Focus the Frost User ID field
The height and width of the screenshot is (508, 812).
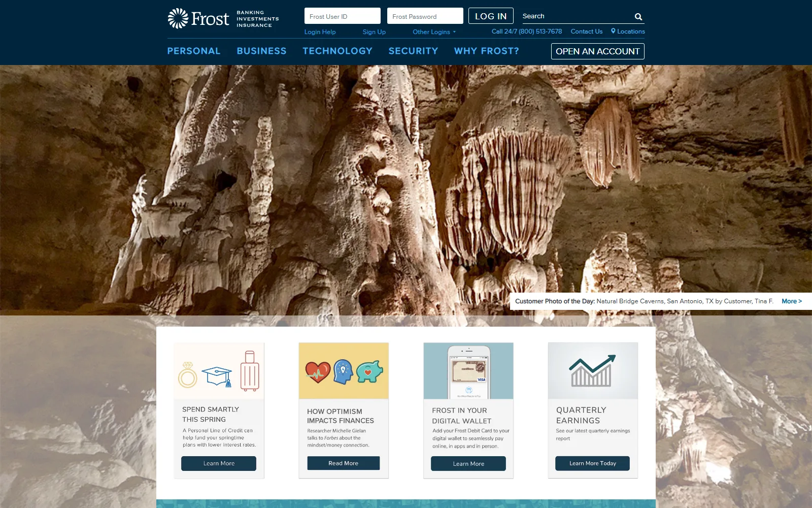coord(343,16)
